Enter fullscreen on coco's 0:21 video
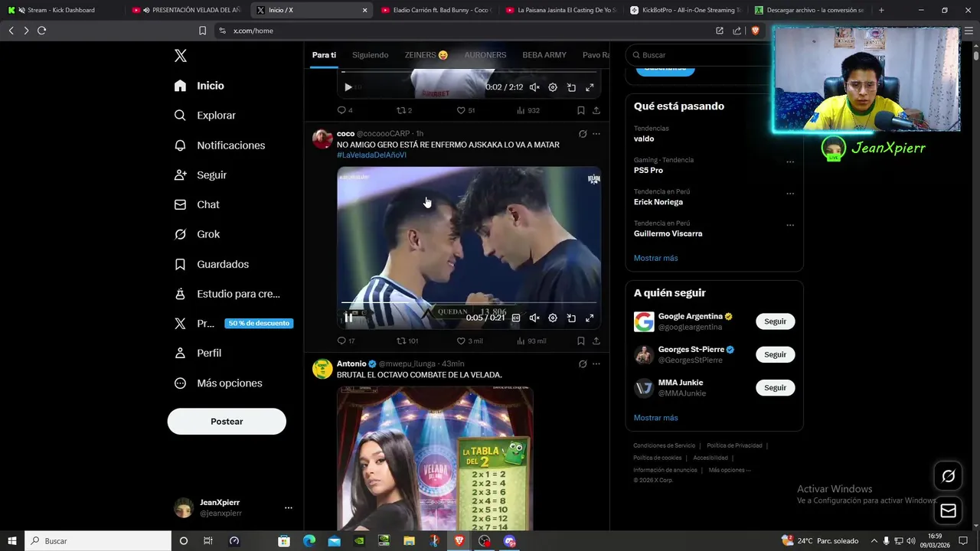The height and width of the screenshot is (551, 980). (590, 318)
